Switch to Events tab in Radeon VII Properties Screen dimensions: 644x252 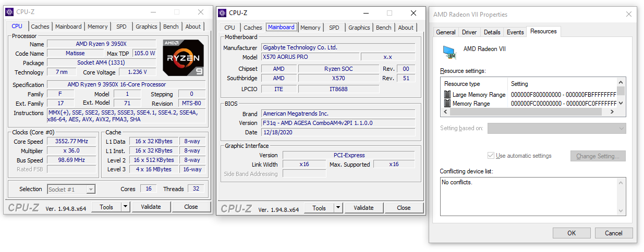pyautogui.click(x=515, y=32)
